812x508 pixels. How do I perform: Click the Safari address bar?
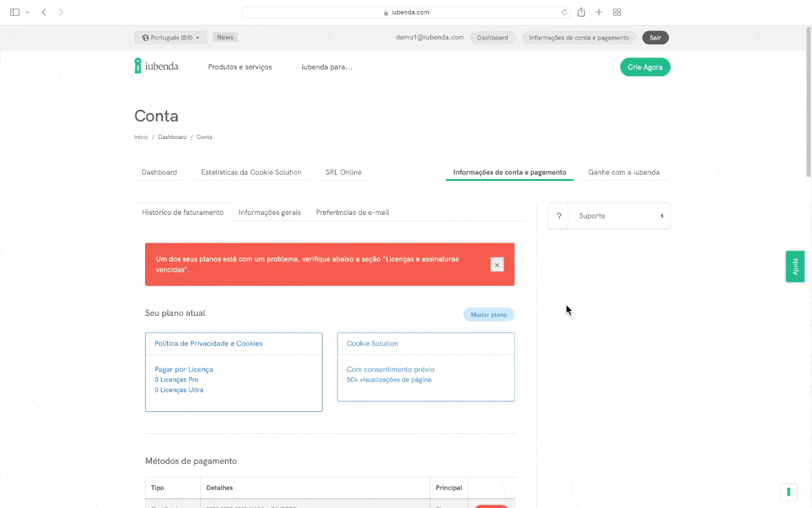coord(405,12)
